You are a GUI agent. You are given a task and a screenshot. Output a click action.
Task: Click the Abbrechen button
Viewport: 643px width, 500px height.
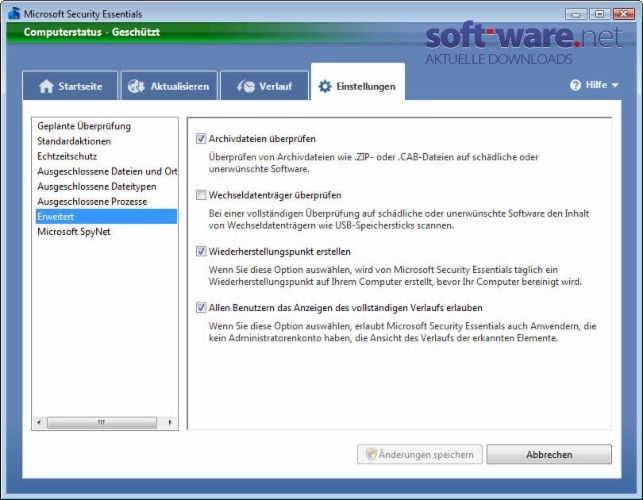click(549, 454)
